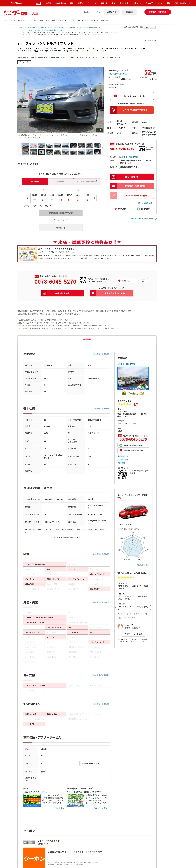The image size is (196, 868).
Task: Open the 来店時間を選択して下さい time selector
Action: [x=61, y=213]
